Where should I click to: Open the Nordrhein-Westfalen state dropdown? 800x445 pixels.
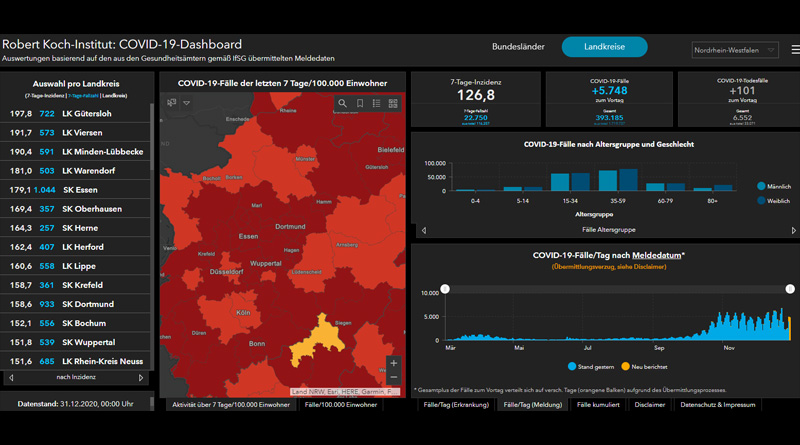(x=735, y=50)
